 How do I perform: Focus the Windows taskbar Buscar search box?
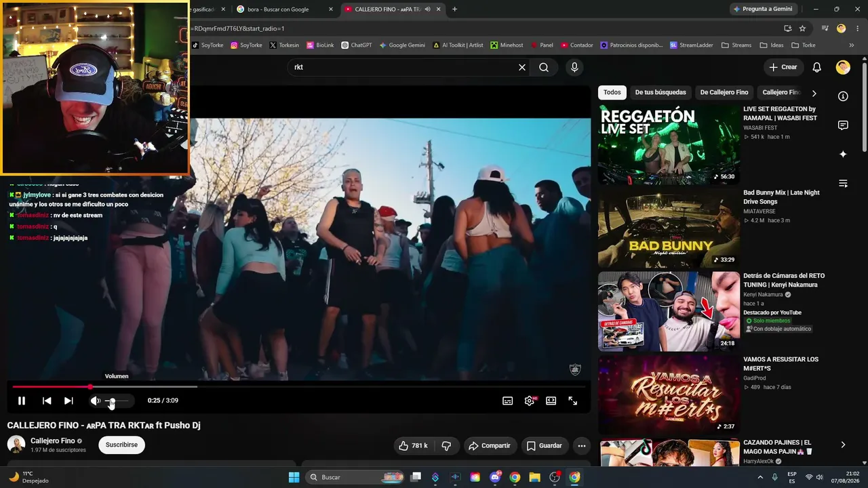click(356, 477)
